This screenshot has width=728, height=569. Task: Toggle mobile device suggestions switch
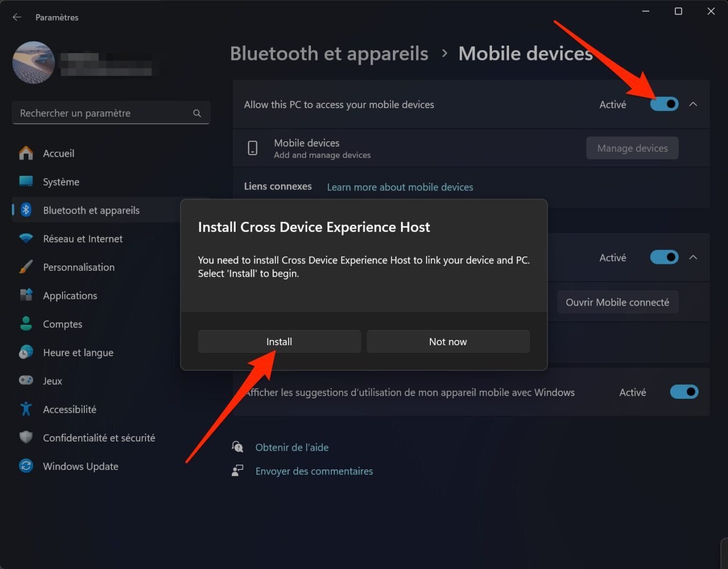pyautogui.click(x=684, y=392)
